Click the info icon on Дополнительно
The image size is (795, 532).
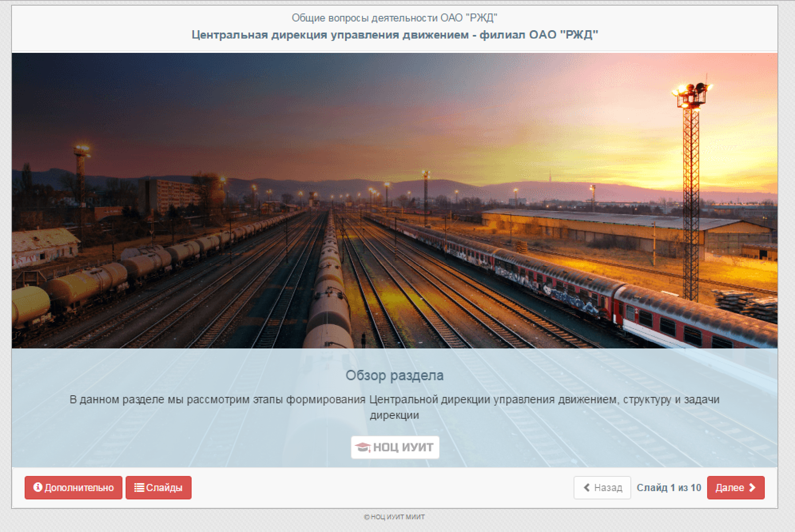[x=38, y=487]
